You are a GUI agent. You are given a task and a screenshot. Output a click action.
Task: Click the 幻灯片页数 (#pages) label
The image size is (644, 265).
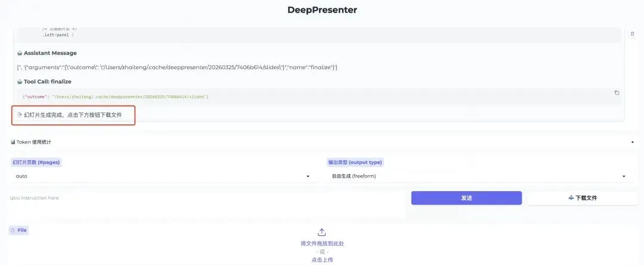coord(36,162)
